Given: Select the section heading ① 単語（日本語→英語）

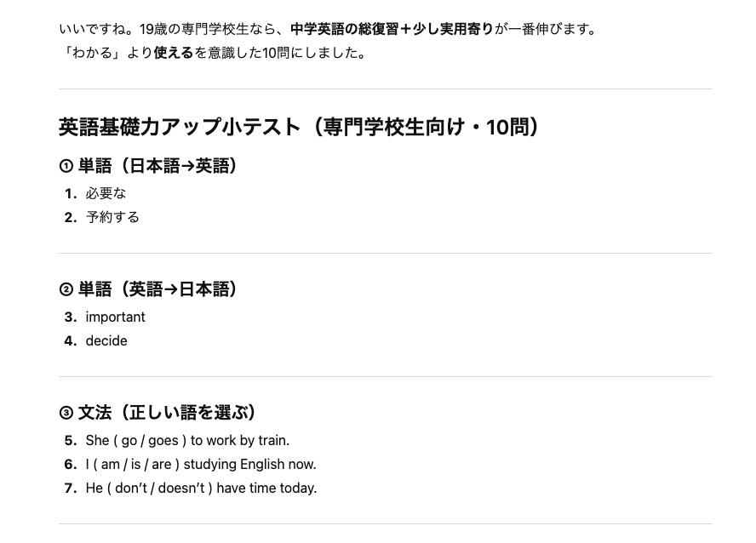Looking at the screenshot, I should 148,166.
